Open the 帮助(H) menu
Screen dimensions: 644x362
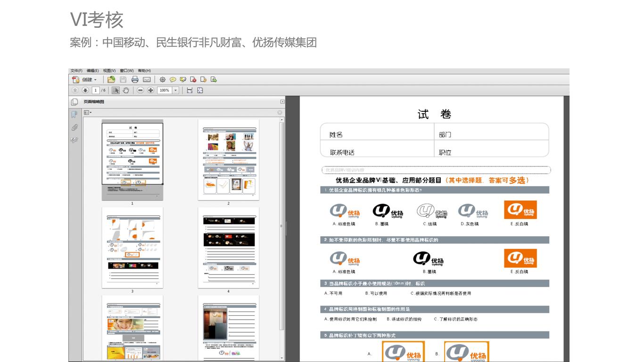[144, 71]
